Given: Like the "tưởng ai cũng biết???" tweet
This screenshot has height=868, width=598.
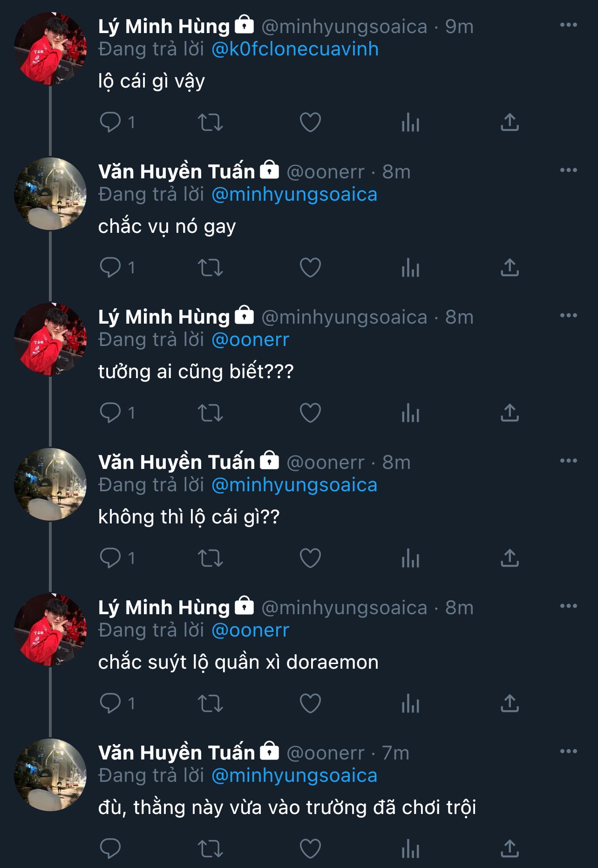Looking at the screenshot, I should [x=310, y=413].
